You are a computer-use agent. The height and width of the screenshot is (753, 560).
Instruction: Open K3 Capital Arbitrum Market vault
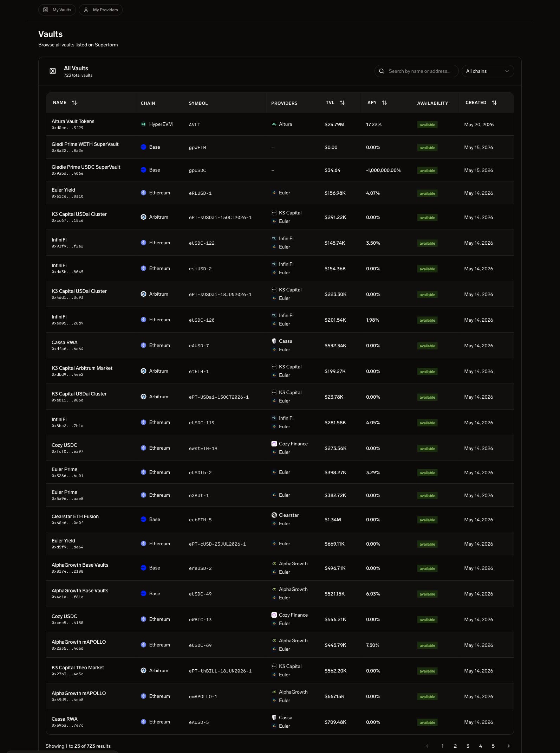click(x=82, y=368)
